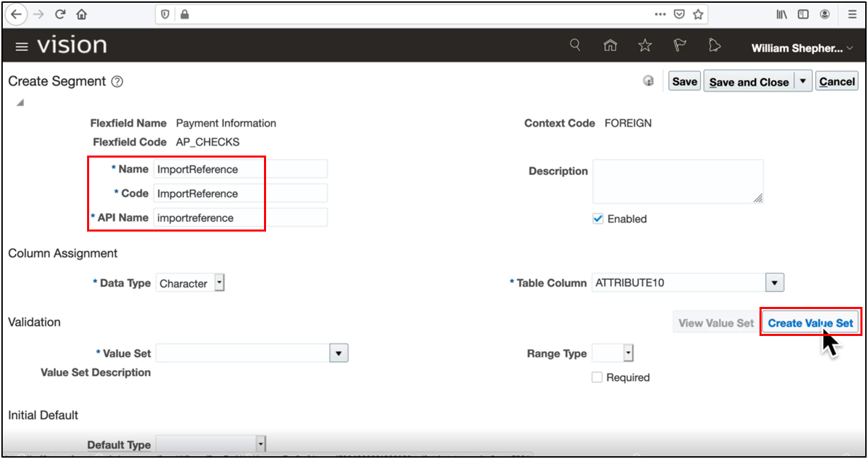Expand the Range Type dropdown
The image size is (868, 459).
click(x=627, y=353)
